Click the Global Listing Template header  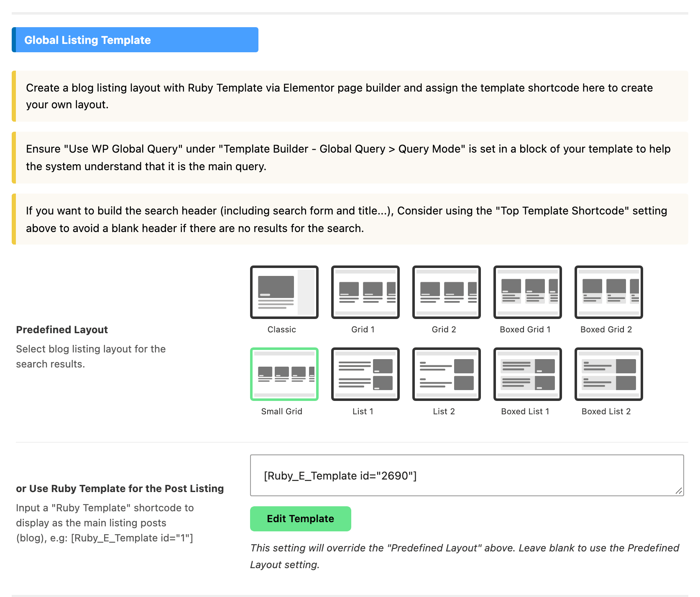coord(135,40)
